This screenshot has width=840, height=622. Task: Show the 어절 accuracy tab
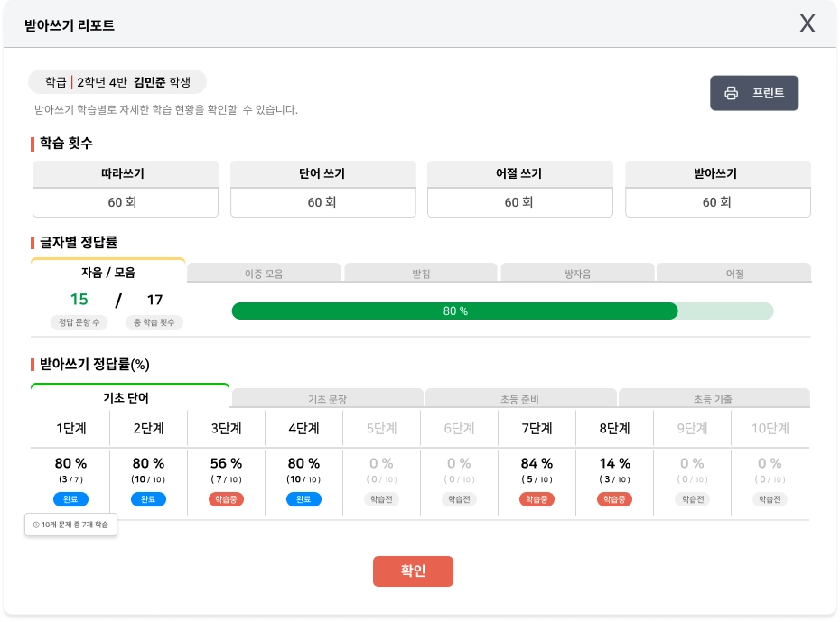(734, 273)
